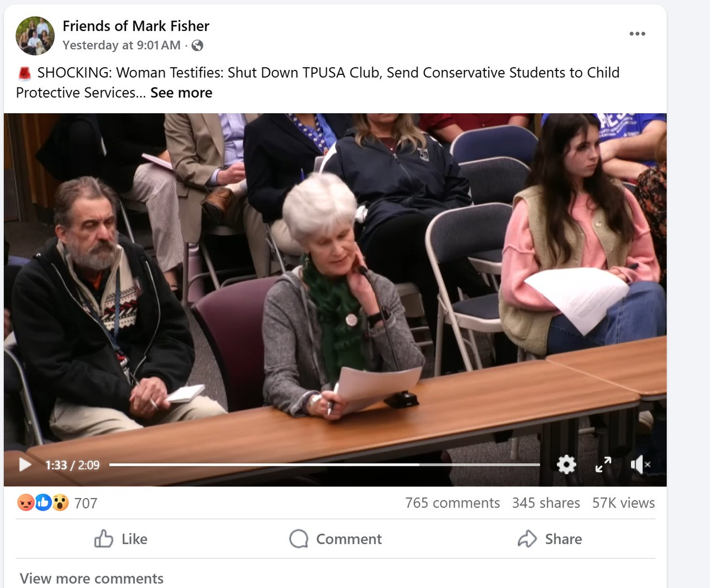Unmute the video sound
Screen dimensions: 710x588
640,464
